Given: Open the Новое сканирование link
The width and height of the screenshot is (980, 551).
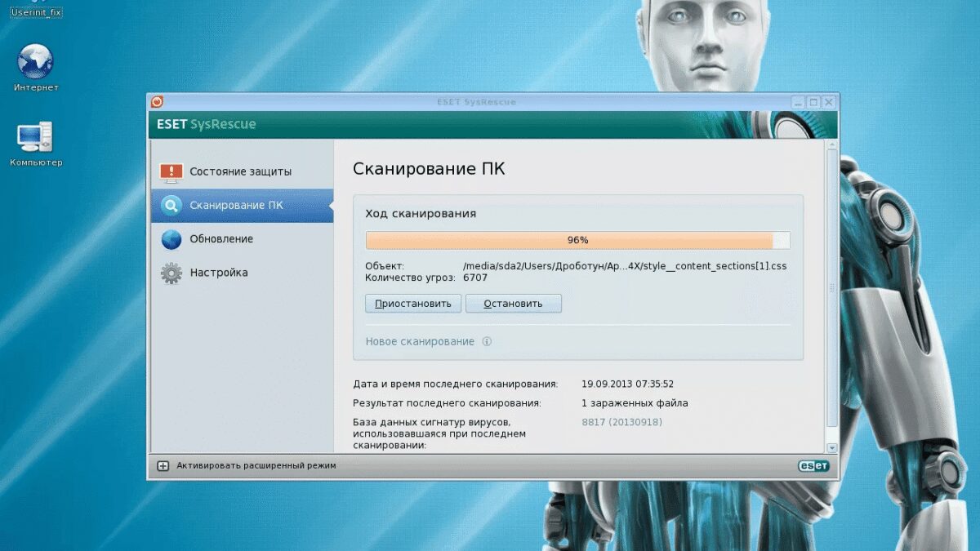Looking at the screenshot, I should tap(422, 341).
